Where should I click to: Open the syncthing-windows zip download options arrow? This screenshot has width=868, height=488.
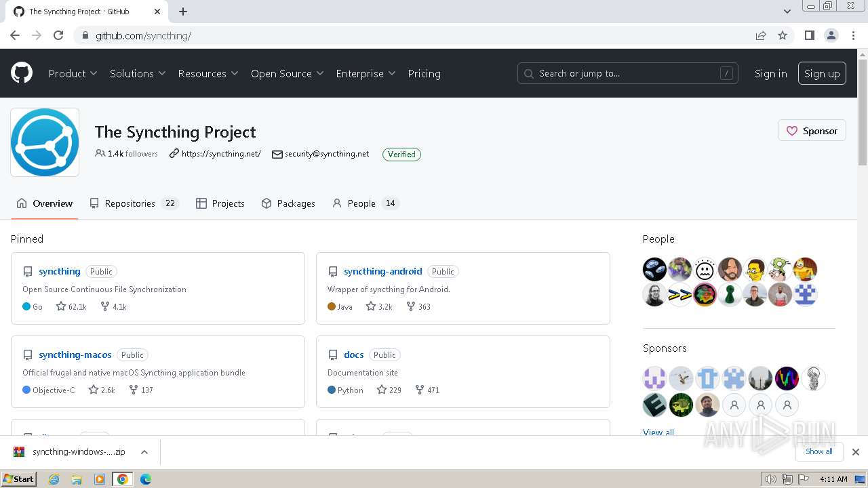[144, 452]
